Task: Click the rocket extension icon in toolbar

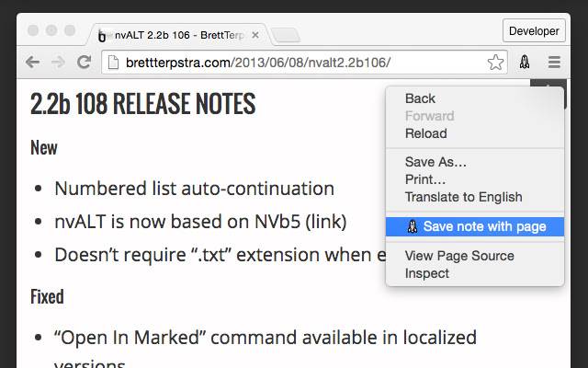Action: [524, 63]
